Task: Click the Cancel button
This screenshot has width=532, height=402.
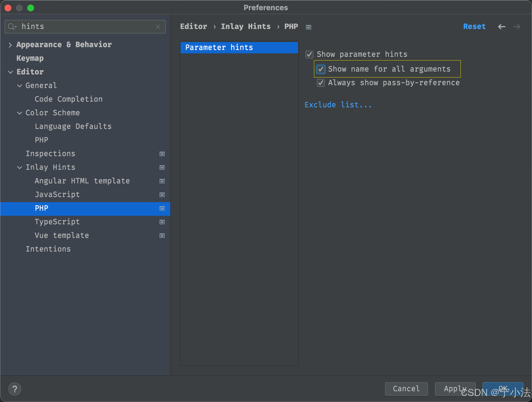Action: pyautogui.click(x=406, y=389)
